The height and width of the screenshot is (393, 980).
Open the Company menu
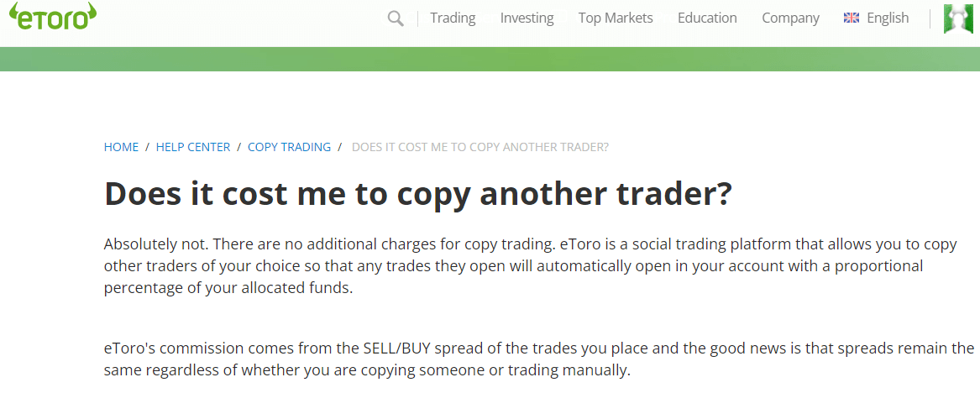pyautogui.click(x=790, y=18)
